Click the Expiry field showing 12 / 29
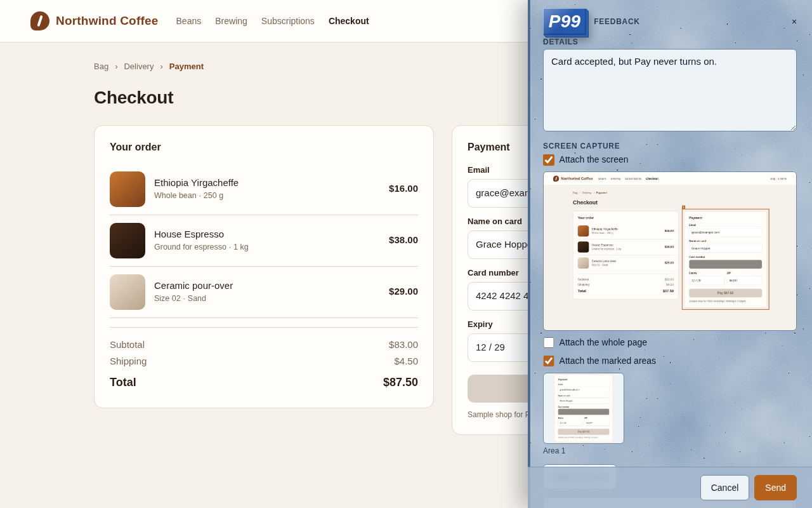Viewport: 812px width, 508px height. coord(498,347)
